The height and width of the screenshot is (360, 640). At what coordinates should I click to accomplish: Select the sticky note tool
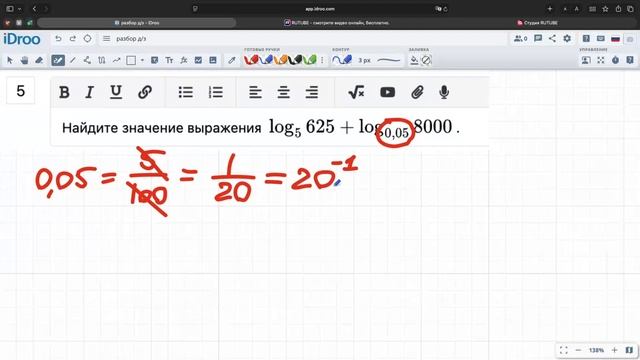click(x=154, y=60)
